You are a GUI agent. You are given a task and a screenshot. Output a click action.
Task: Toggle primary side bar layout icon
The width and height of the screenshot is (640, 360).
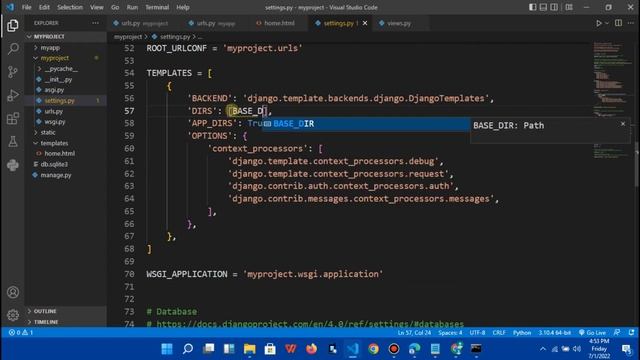pos(533,7)
